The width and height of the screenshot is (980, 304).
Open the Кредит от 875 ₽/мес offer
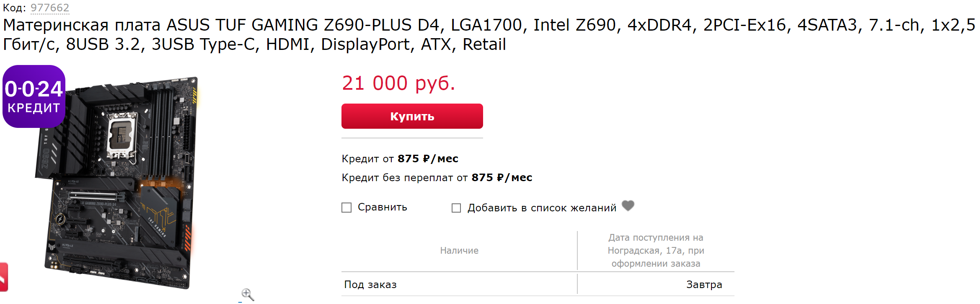pyautogui.click(x=400, y=159)
